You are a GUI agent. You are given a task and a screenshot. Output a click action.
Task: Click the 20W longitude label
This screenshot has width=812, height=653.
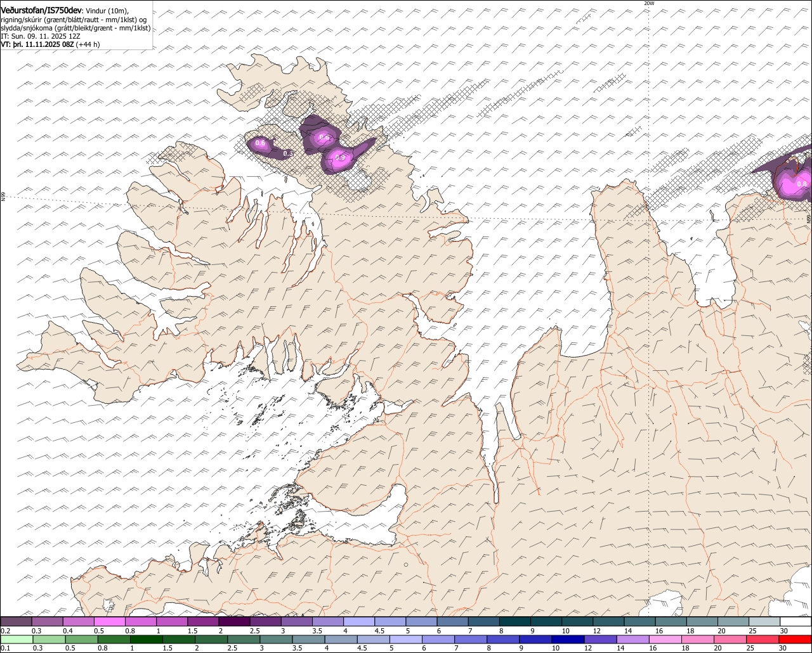[x=648, y=3]
